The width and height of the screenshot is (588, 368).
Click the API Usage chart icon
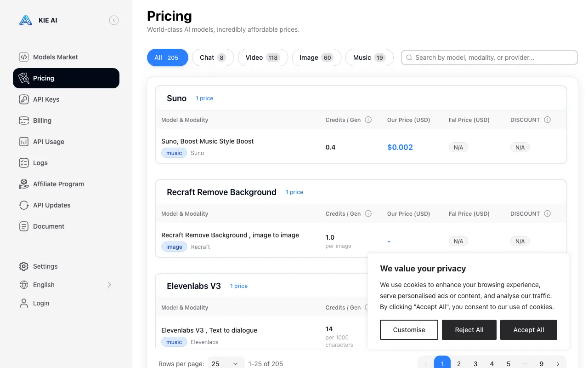click(x=23, y=142)
